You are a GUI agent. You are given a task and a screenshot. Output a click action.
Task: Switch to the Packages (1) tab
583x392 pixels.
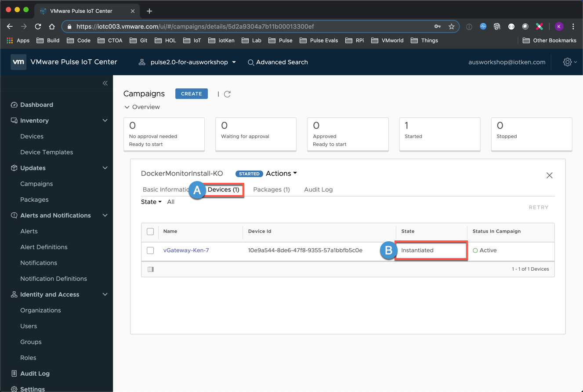click(272, 189)
